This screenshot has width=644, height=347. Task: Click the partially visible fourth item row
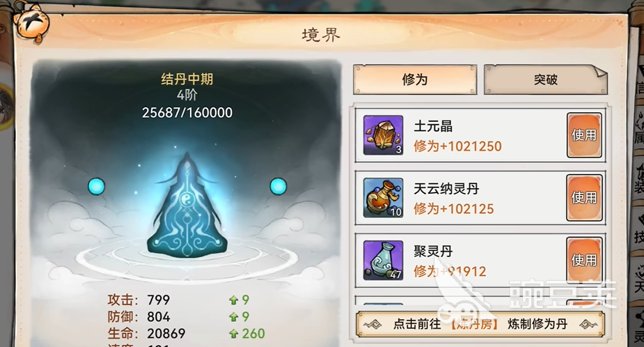click(480, 300)
